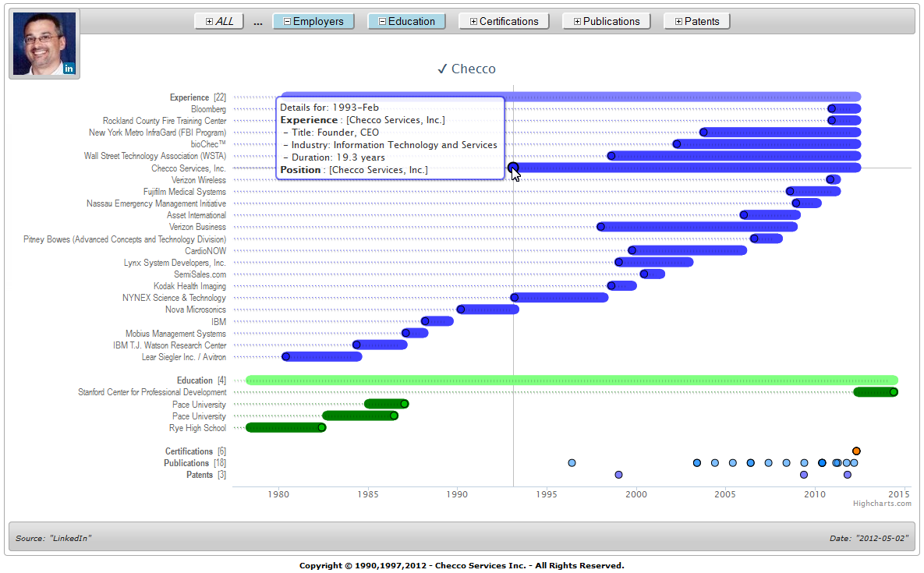This screenshot has width=924, height=573.
Task: Click the Stanford Center for Professional Development label
Action: pos(152,392)
